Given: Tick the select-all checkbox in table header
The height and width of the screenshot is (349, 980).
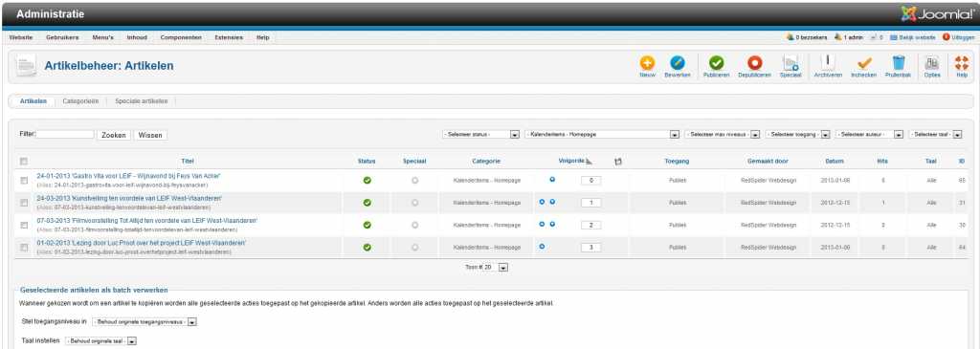Looking at the screenshot, I should click(x=24, y=161).
